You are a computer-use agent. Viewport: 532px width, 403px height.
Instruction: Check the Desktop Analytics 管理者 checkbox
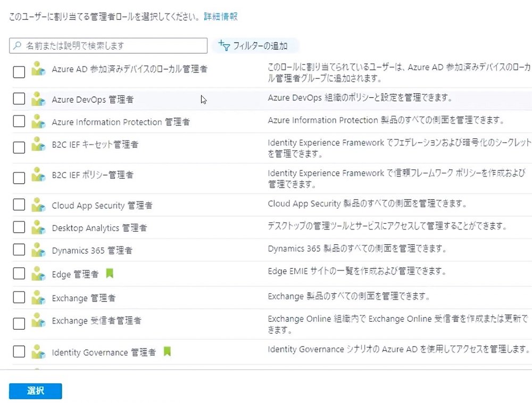pos(19,227)
